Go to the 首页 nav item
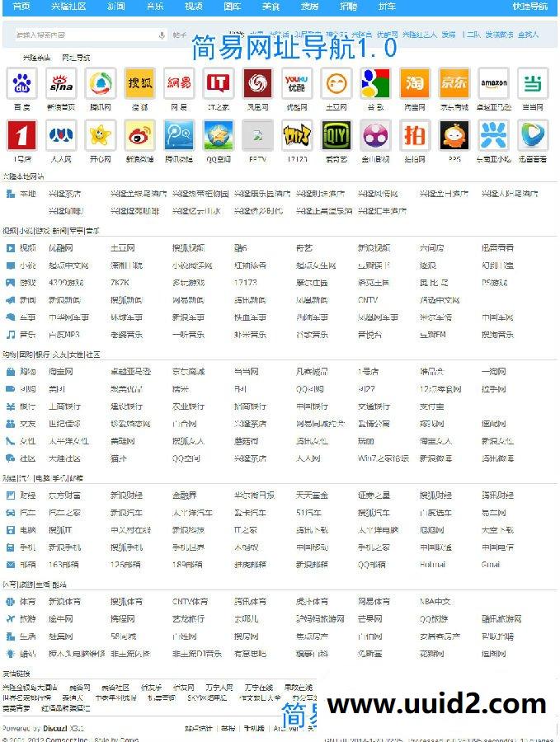560x742 pixels. point(21,7)
